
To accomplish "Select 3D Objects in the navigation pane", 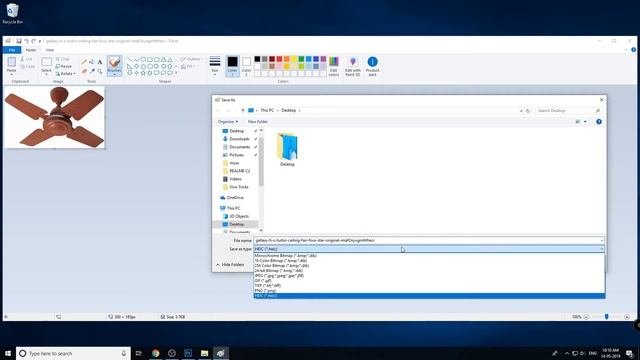I will pyautogui.click(x=236, y=216).
